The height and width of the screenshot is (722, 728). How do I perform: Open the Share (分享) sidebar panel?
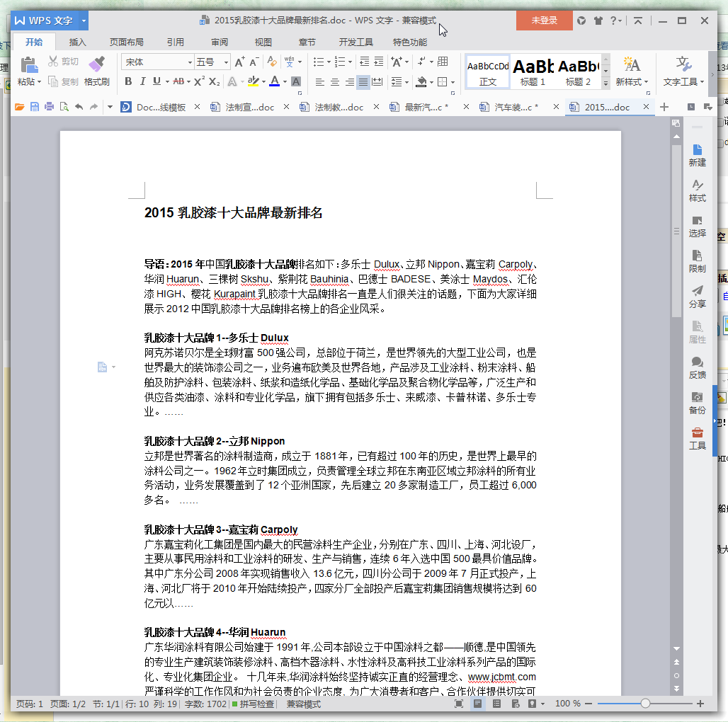(698, 297)
